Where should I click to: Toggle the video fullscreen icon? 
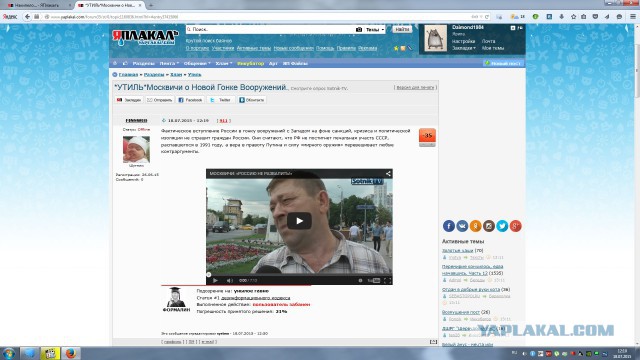click(387, 280)
